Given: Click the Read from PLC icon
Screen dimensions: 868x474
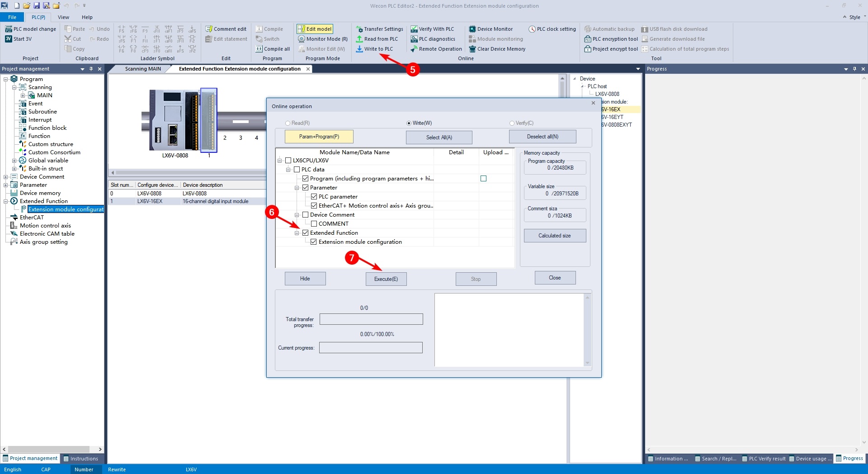Looking at the screenshot, I should tap(359, 39).
